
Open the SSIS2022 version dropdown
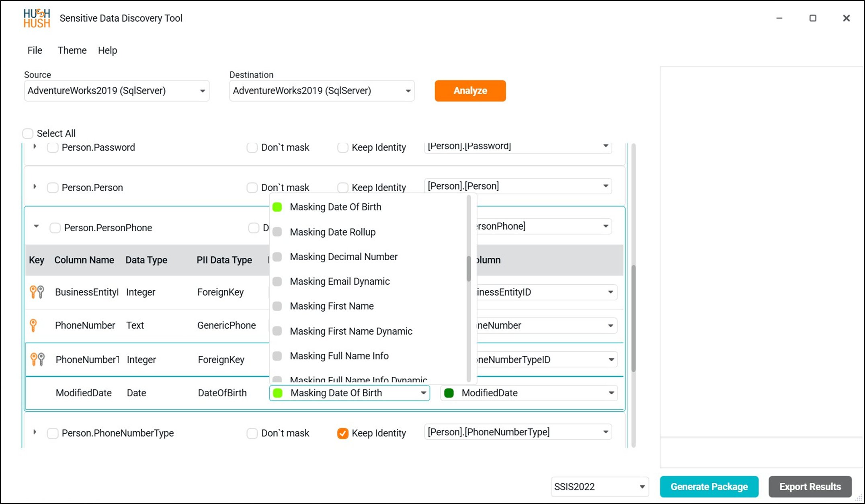[x=600, y=487]
